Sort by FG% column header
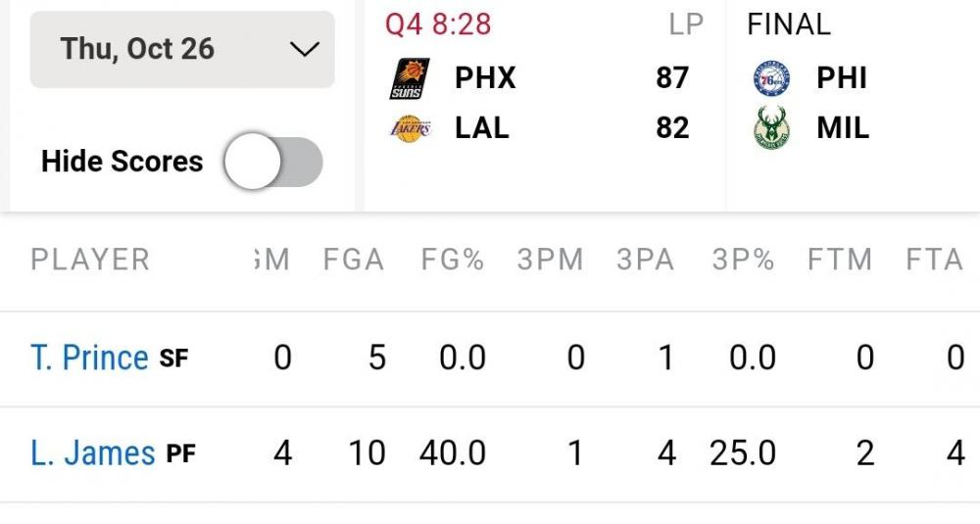The height and width of the screenshot is (524, 980). [x=453, y=260]
